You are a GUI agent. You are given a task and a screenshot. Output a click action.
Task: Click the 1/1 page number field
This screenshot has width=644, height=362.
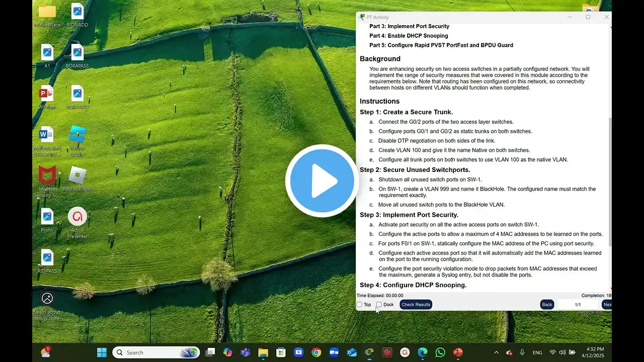(578, 305)
